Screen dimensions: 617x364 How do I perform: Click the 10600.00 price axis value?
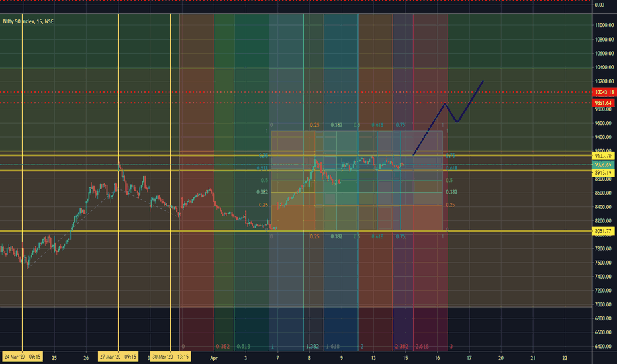pyautogui.click(x=604, y=53)
